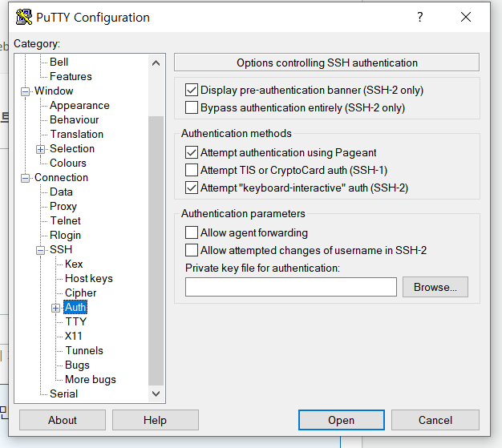The width and height of the screenshot is (502, 448).
Task: Click category list scroll up arrow
Action: click(x=156, y=63)
